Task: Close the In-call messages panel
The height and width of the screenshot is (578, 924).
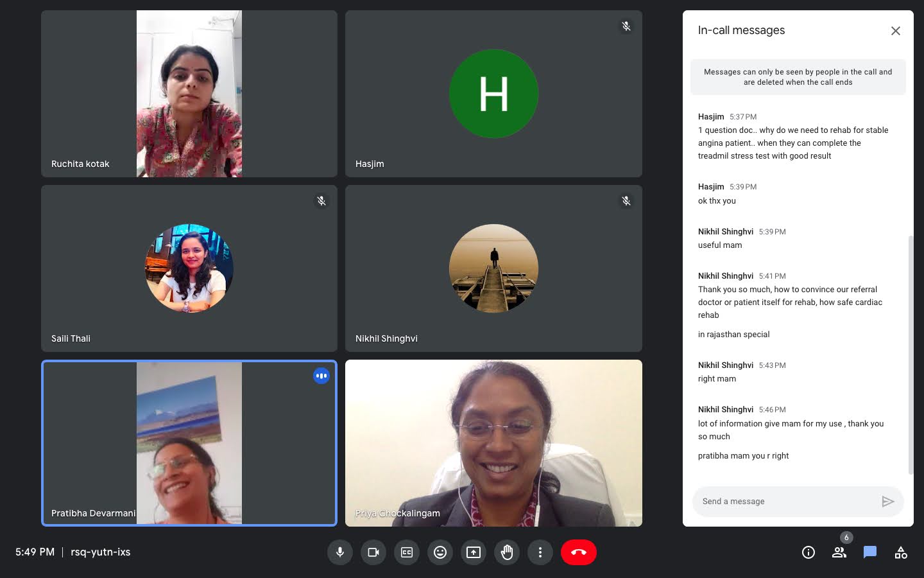Action: pos(896,31)
